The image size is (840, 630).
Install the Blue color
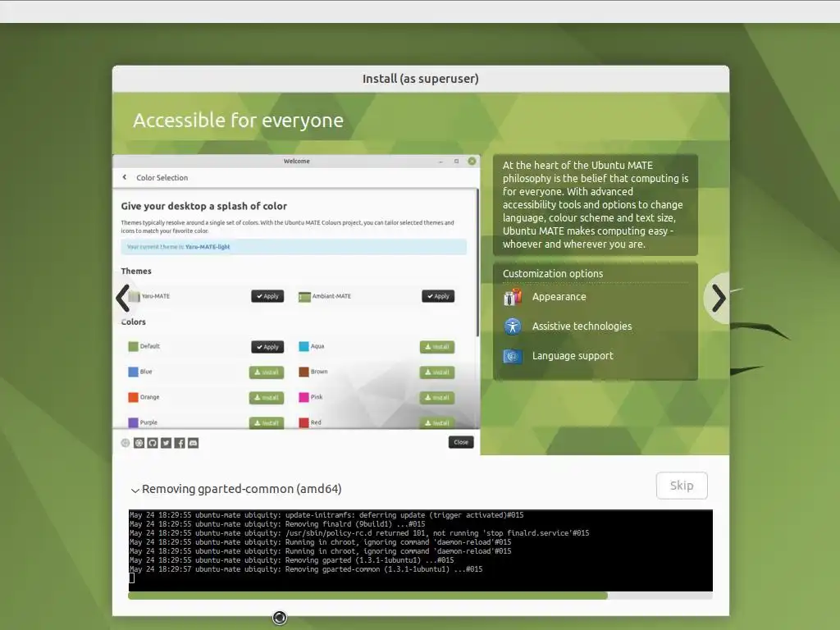click(x=267, y=372)
